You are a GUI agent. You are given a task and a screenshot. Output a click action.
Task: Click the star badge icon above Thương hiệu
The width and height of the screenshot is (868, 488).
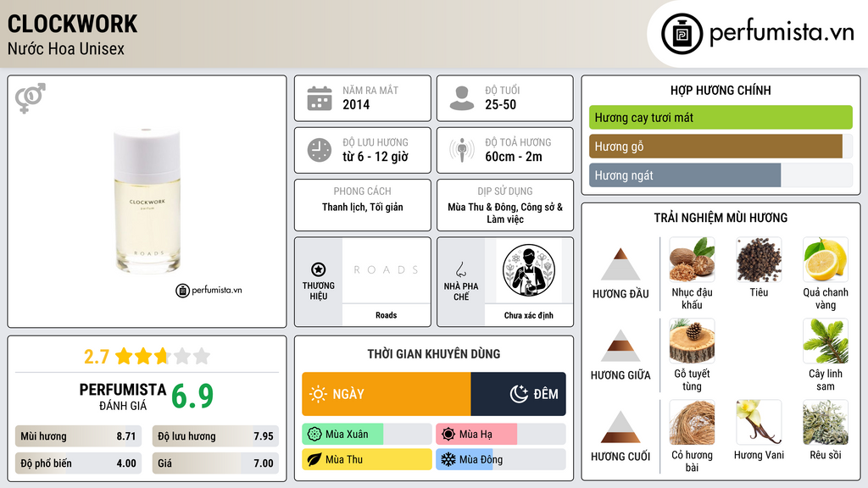[x=319, y=269]
